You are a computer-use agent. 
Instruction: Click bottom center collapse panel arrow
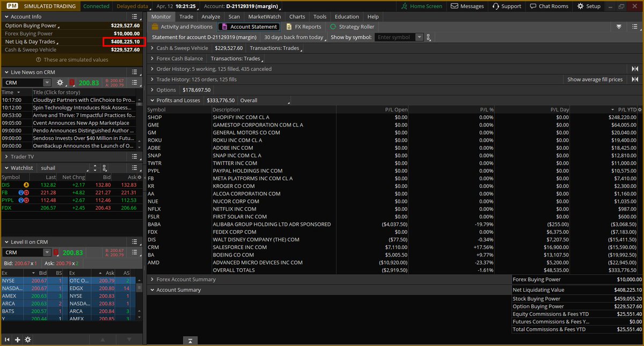point(191,340)
